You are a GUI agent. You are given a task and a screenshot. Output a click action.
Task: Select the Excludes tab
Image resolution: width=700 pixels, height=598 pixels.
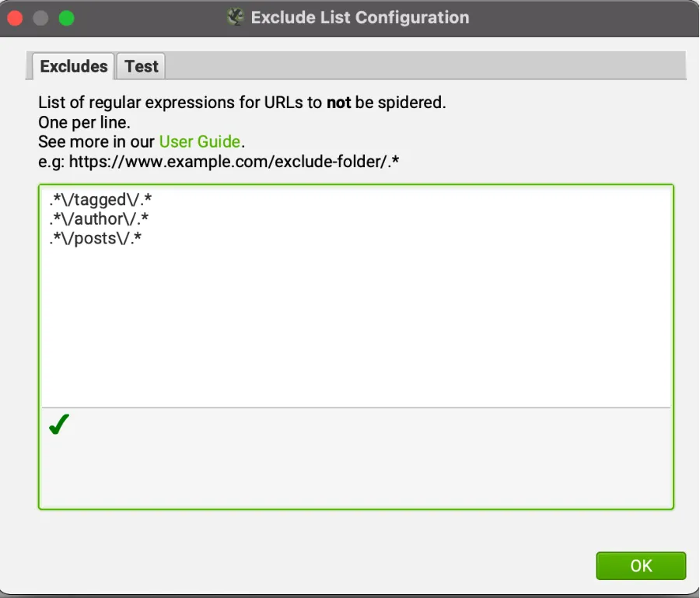coord(72,66)
